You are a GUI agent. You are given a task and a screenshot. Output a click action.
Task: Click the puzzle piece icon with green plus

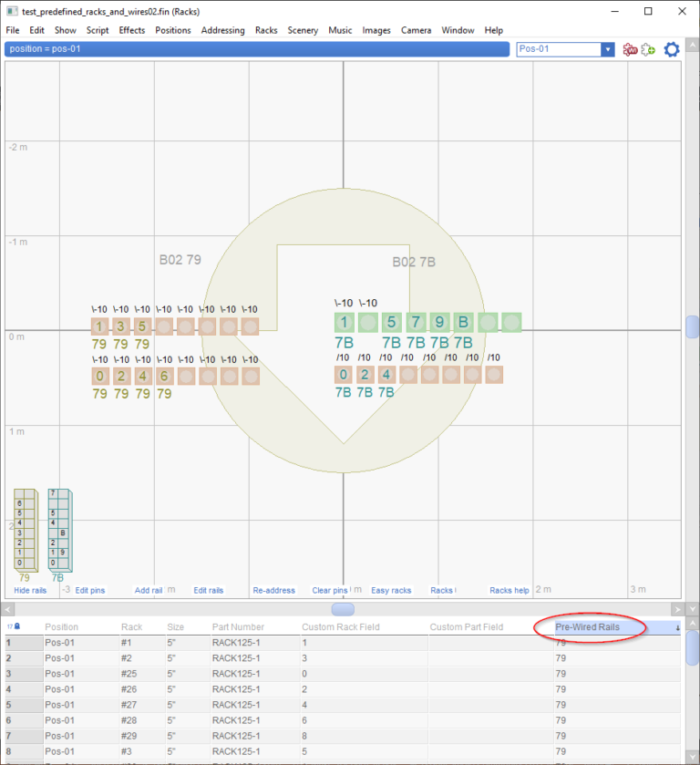pyautogui.click(x=648, y=49)
